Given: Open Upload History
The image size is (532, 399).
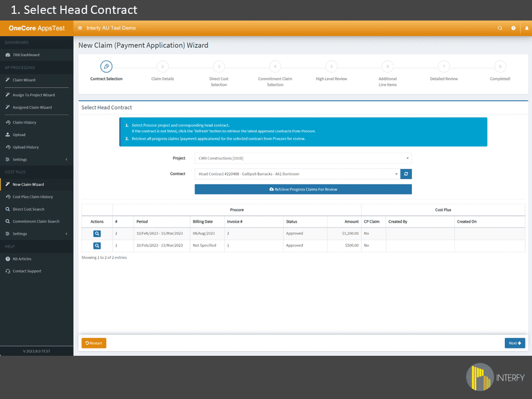Looking at the screenshot, I should tap(26, 147).
